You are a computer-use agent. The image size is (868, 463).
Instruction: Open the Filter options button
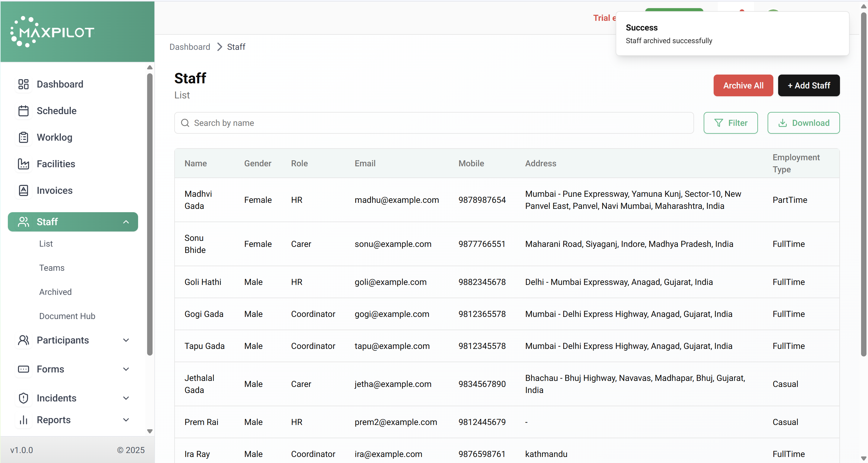coord(730,123)
